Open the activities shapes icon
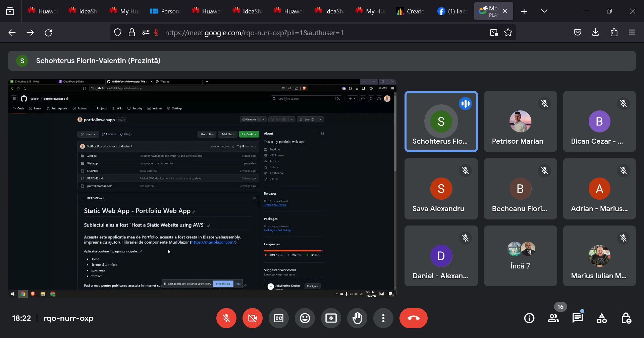This screenshot has width=644, height=350. pos(602,318)
